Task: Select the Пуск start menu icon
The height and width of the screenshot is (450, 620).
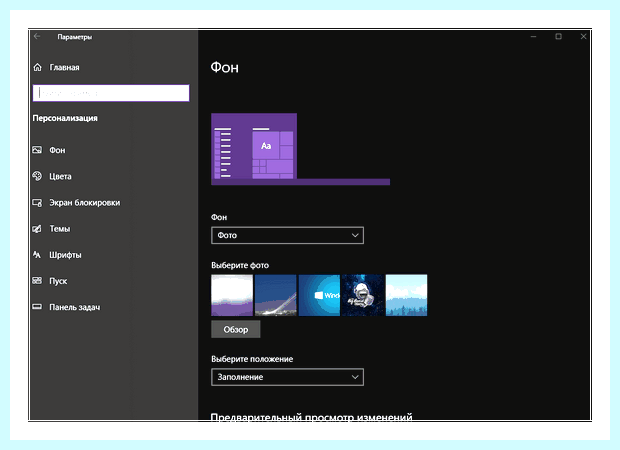Action: [37, 281]
